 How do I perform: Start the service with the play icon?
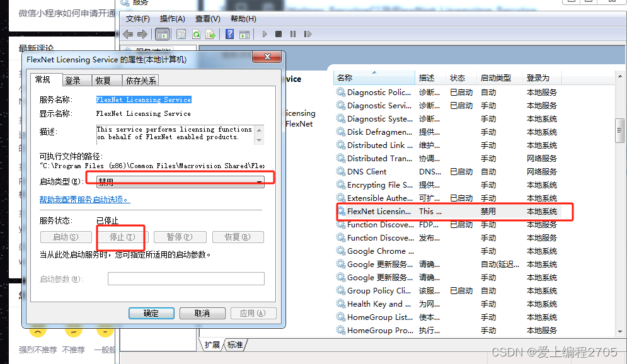click(x=264, y=35)
